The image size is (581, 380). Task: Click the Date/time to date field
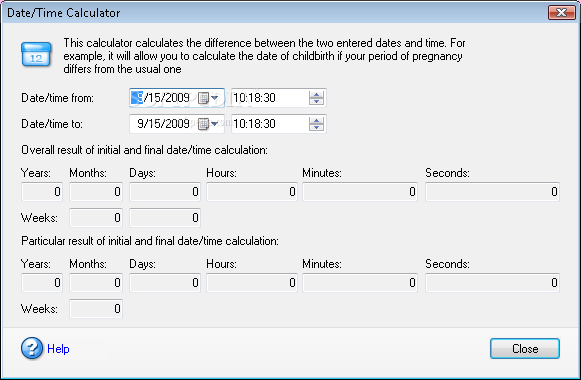click(177, 124)
